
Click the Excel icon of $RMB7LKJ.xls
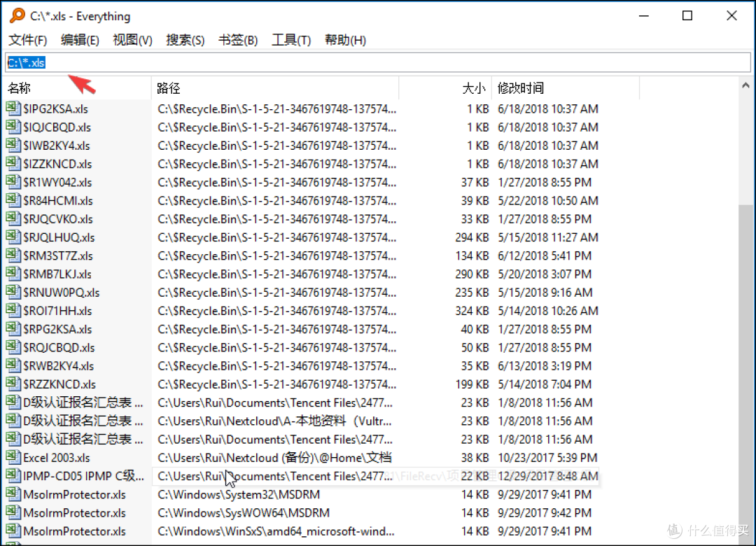click(13, 274)
